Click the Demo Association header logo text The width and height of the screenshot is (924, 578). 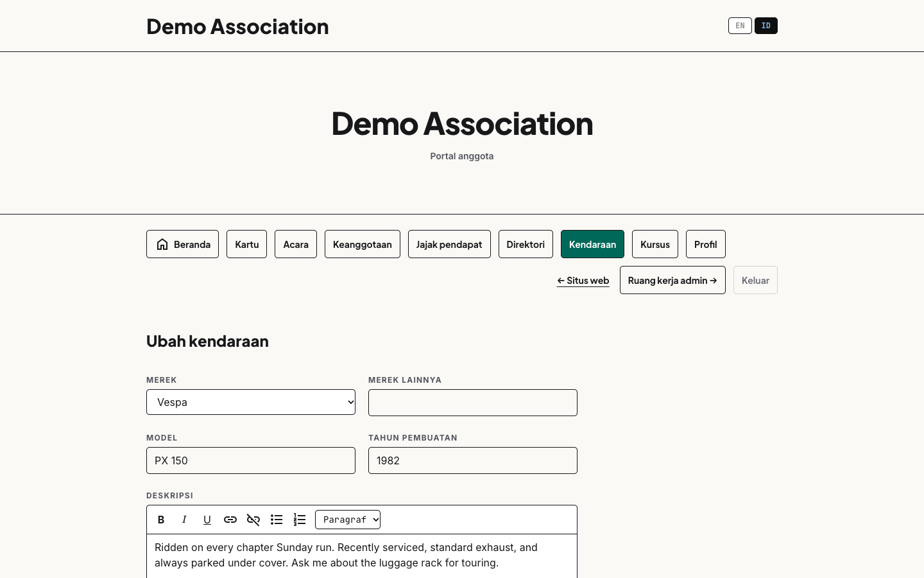[x=237, y=26]
